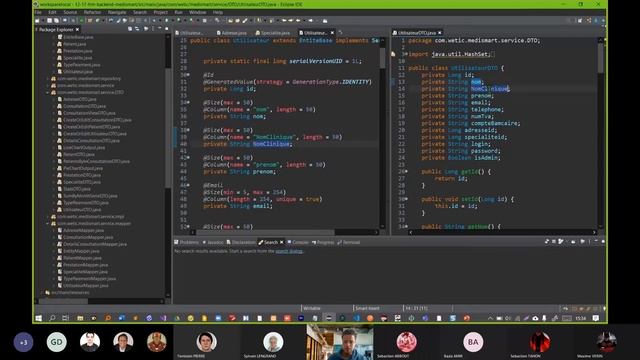Click 'Smart Insert' in status bar

pos(367,308)
